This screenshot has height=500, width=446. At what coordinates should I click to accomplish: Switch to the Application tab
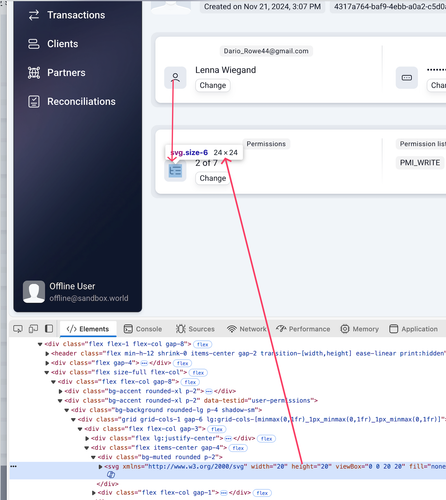pyautogui.click(x=413, y=329)
